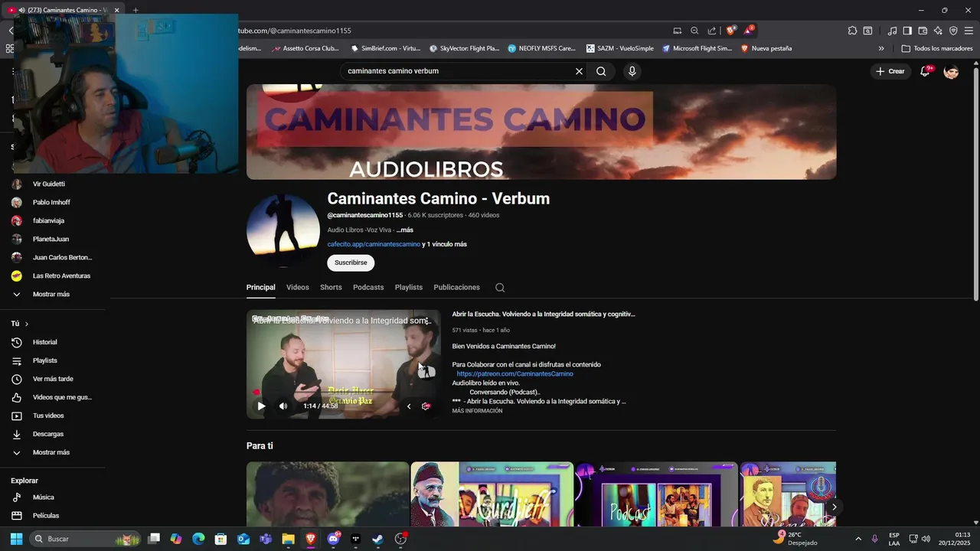
Task: Open the Brave Wallet icon
Action: (x=923, y=31)
